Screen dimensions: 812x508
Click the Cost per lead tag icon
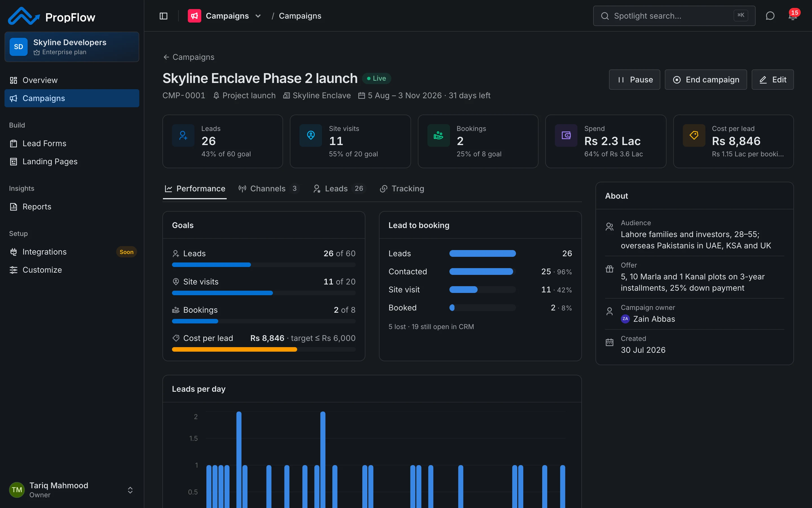pos(694,135)
